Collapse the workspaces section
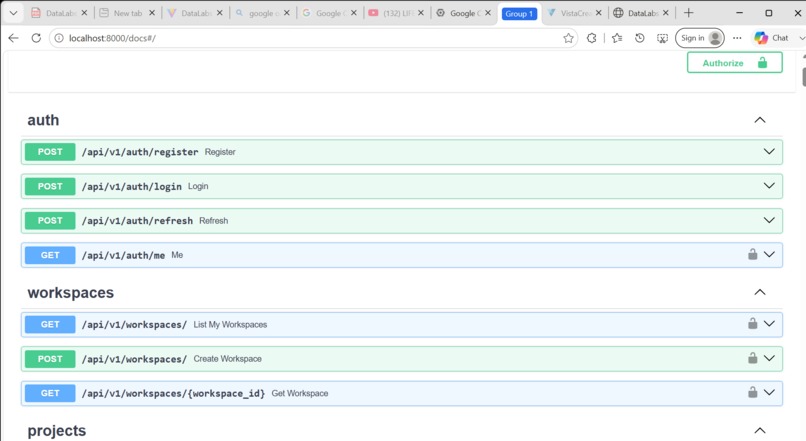 (760, 292)
